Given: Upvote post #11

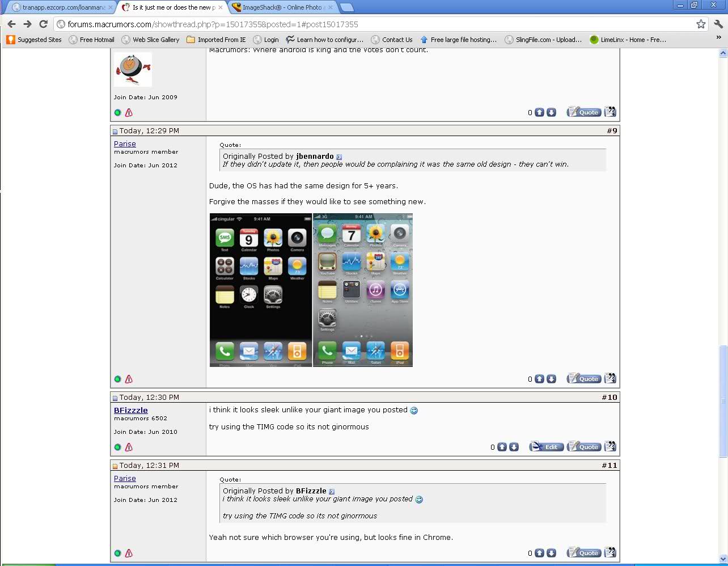Looking at the screenshot, I should pyautogui.click(x=540, y=553).
